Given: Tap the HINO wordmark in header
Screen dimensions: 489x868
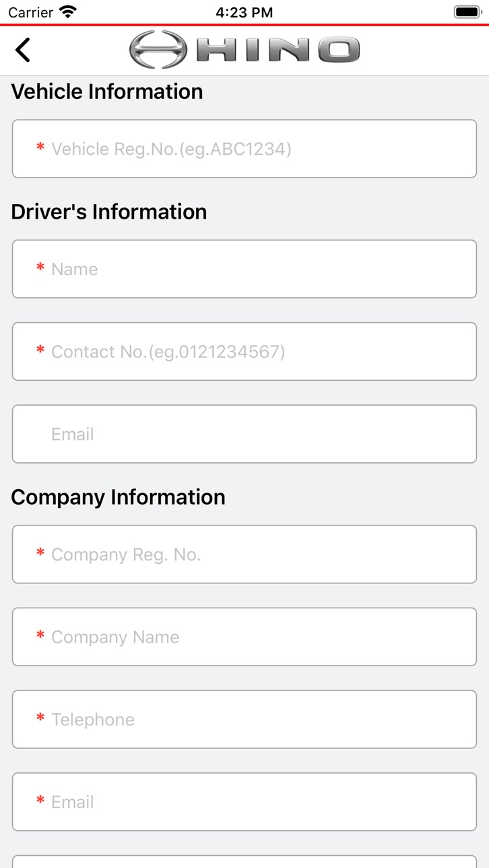Looking at the screenshot, I should coord(278,50).
